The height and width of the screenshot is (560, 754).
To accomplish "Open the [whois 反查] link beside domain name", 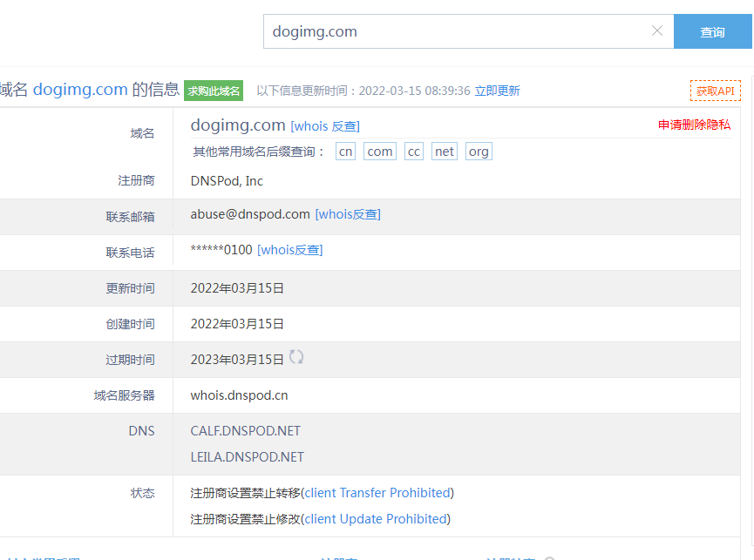I will 325,126.
